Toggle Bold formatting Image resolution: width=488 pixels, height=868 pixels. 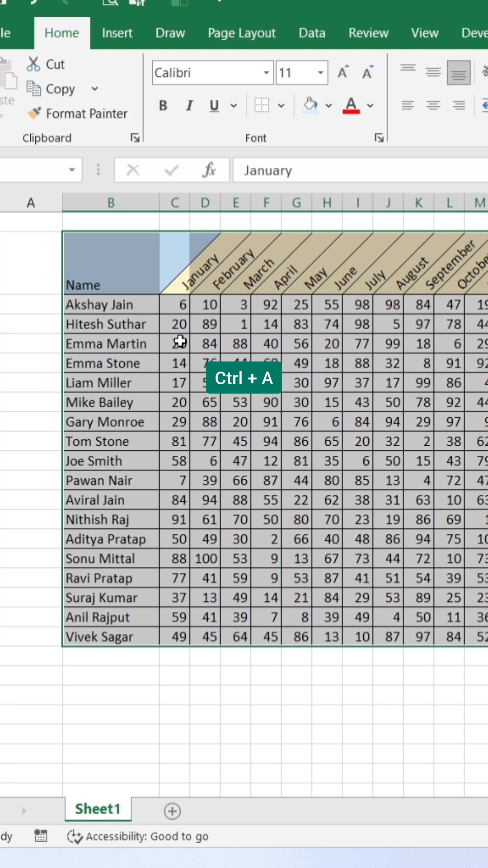[x=163, y=106]
